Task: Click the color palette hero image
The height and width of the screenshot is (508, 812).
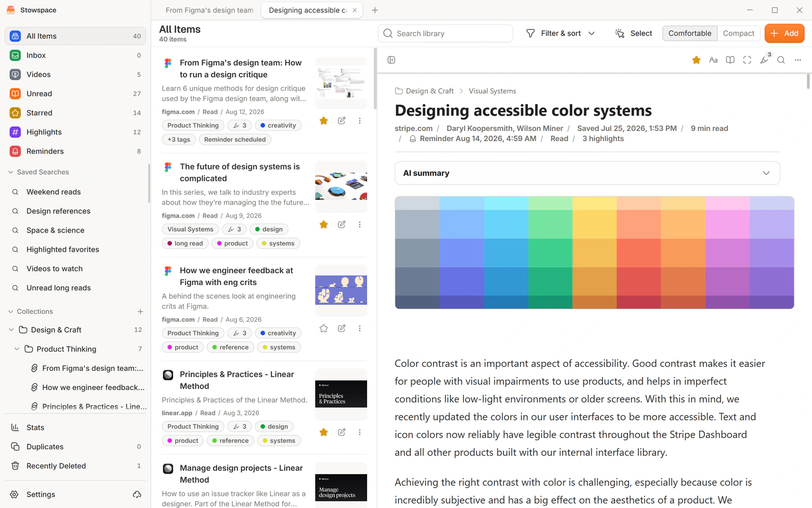Action: coord(594,252)
